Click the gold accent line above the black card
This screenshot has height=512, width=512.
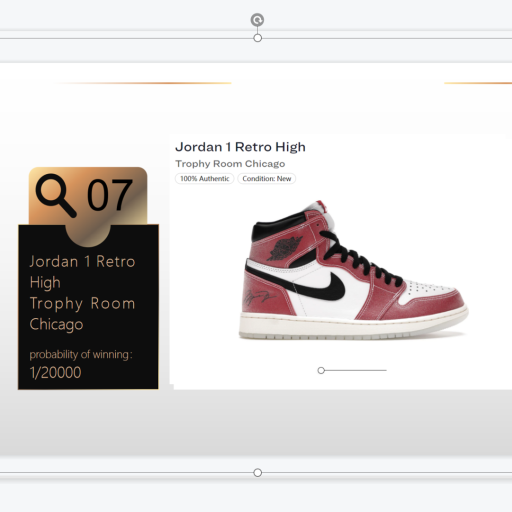click(x=143, y=83)
